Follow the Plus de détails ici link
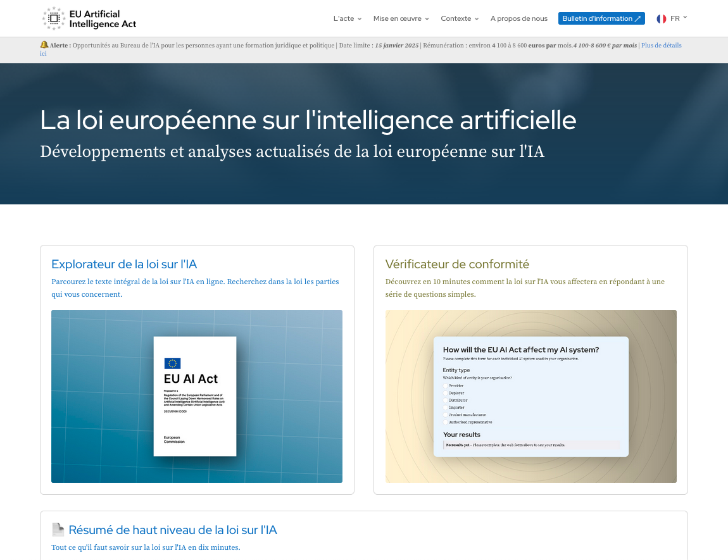728x560 pixels. 661,46
